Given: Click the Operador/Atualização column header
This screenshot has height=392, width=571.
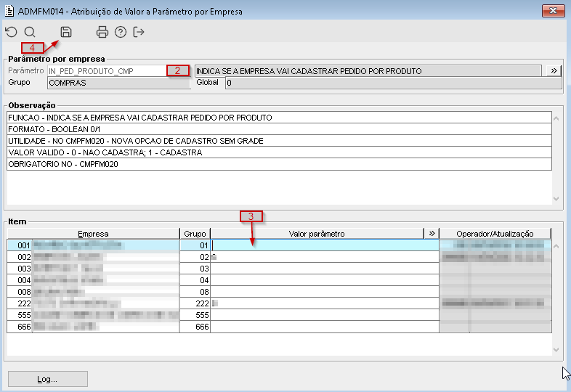Looking at the screenshot, I should (x=495, y=234).
